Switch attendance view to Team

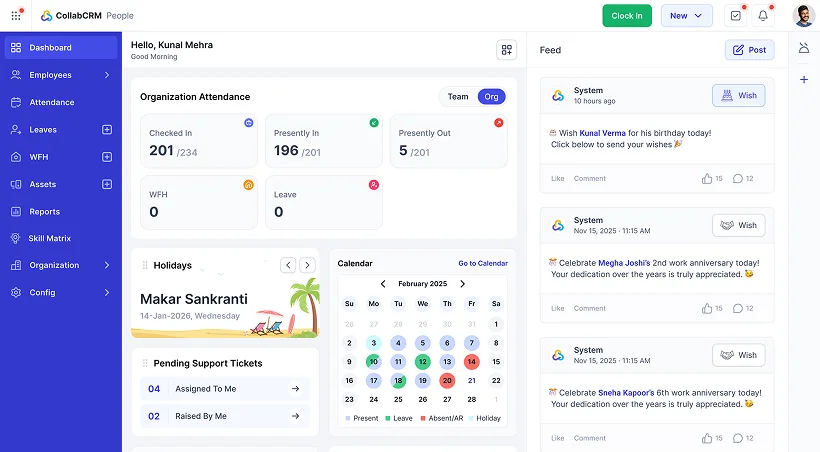tap(458, 96)
